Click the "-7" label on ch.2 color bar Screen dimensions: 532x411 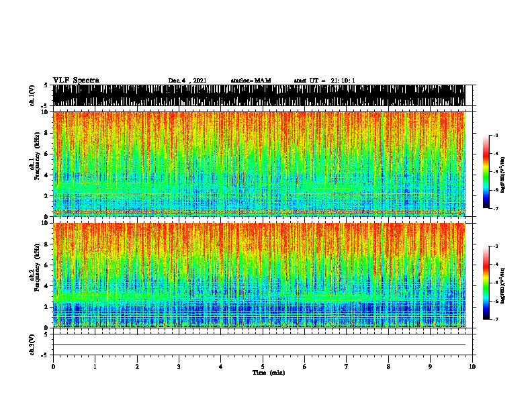(496, 319)
